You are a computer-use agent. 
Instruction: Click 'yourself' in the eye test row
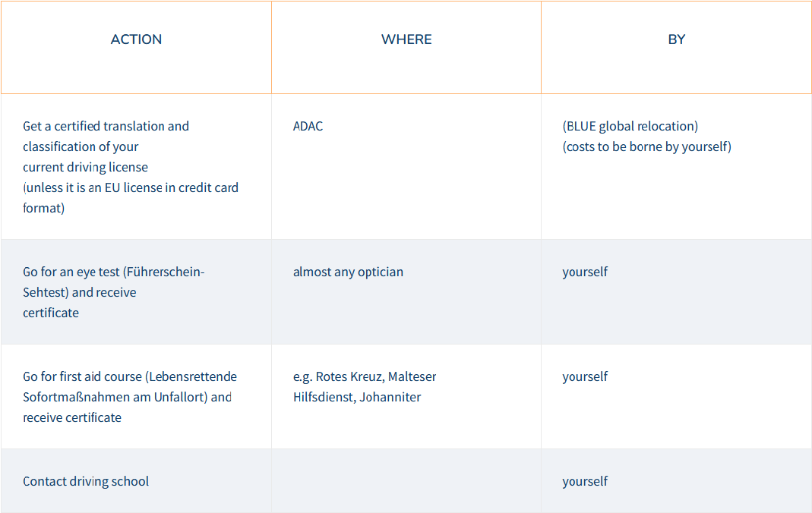coord(585,272)
